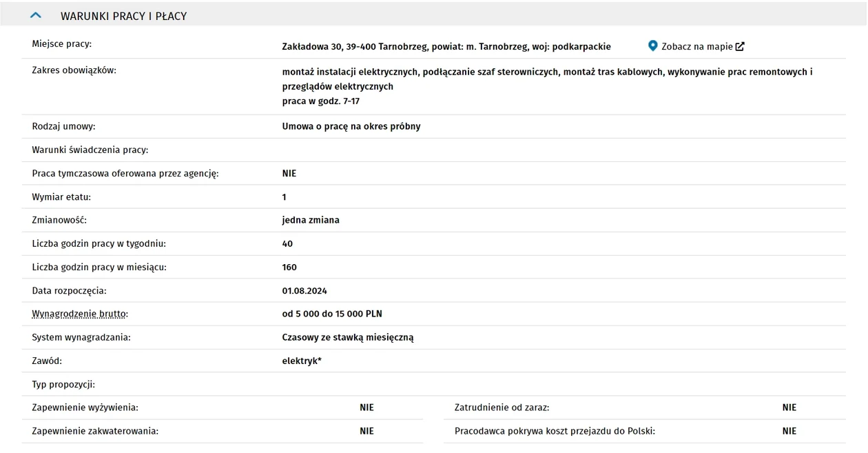
Task: Click the NIE value for Praca tymczasowa
Action: point(289,174)
